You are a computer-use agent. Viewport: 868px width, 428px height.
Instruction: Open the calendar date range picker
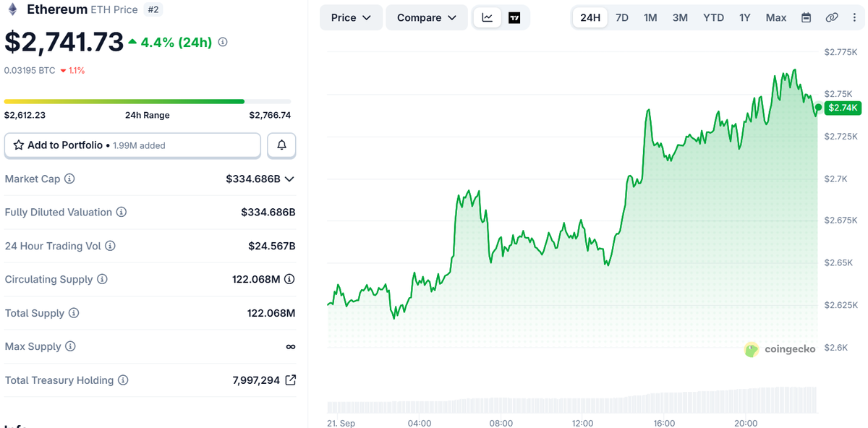coord(806,17)
